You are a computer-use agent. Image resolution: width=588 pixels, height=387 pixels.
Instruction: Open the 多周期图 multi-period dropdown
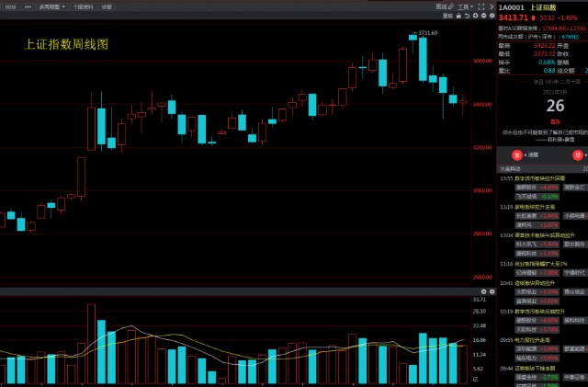coord(51,6)
